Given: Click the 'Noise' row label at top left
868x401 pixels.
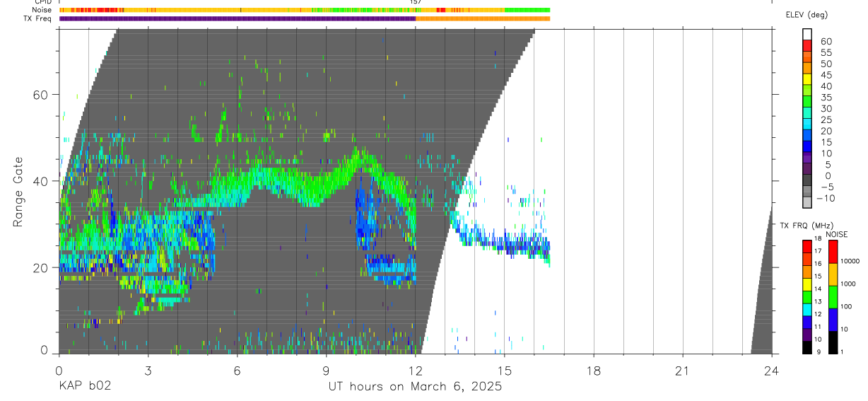Looking at the screenshot, I should [42, 10].
